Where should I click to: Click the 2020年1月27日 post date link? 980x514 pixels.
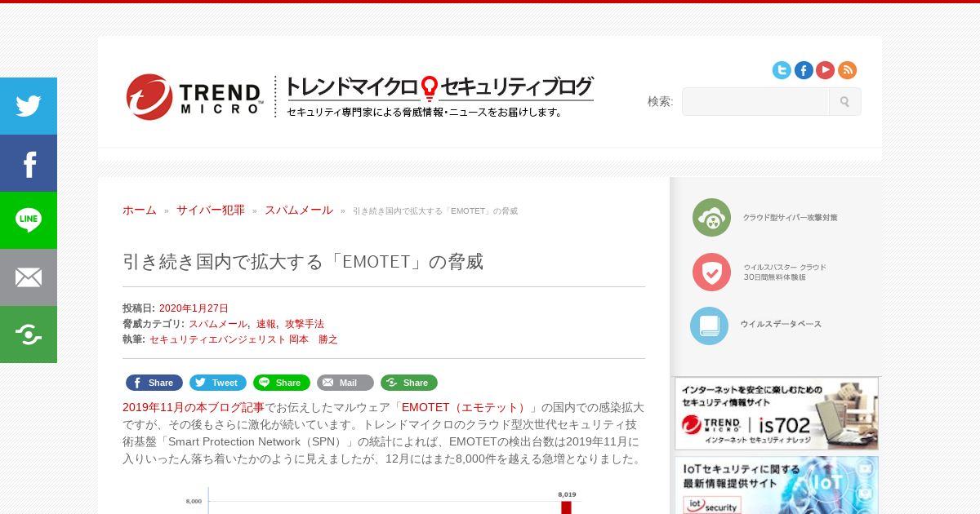(x=194, y=308)
